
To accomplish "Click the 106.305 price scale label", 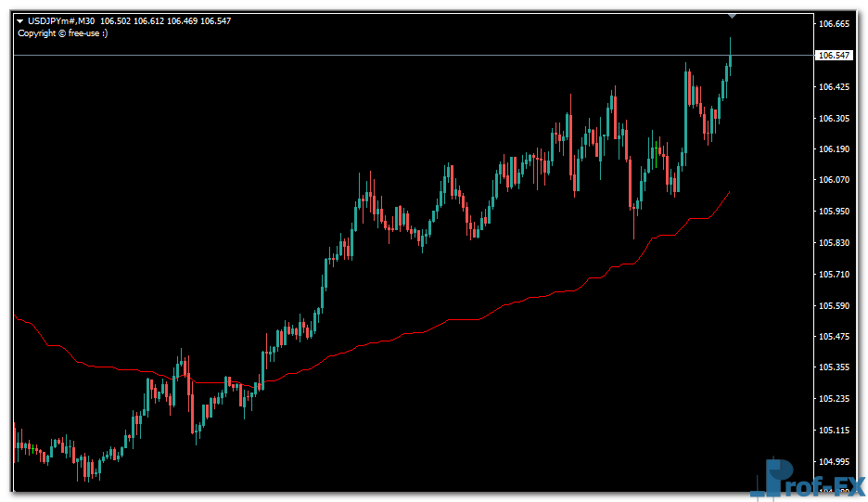I will (x=835, y=119).
